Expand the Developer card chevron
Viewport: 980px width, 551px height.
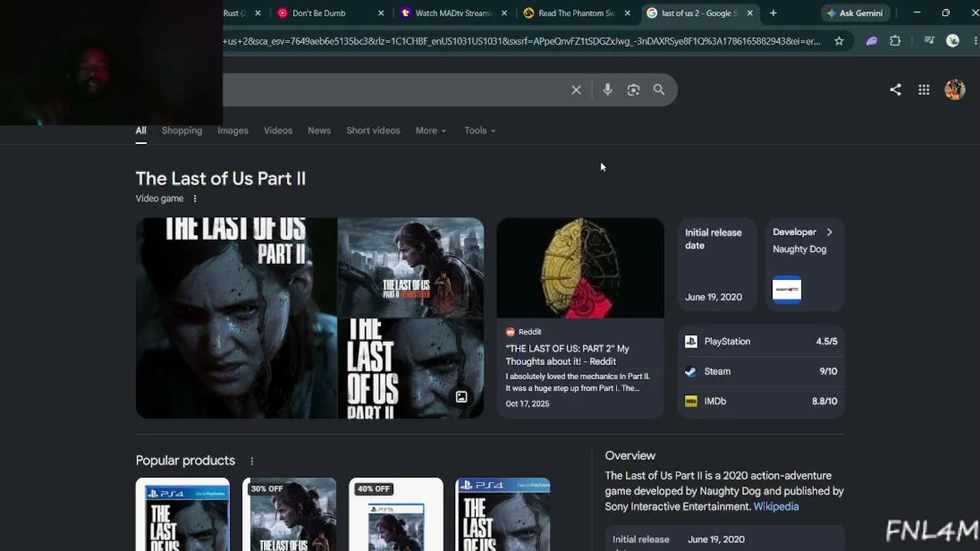pos(829,232)
